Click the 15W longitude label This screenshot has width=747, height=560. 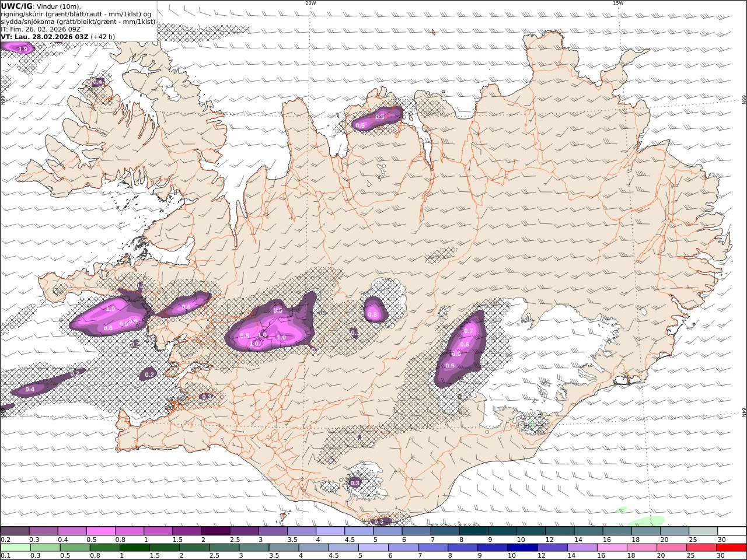pos(617,3)
